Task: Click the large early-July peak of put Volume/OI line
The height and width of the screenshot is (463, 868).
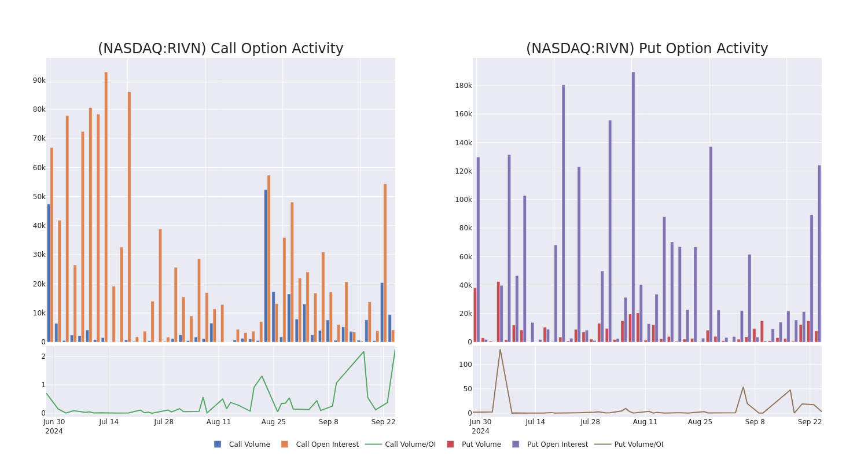Action: coord(500,350)
